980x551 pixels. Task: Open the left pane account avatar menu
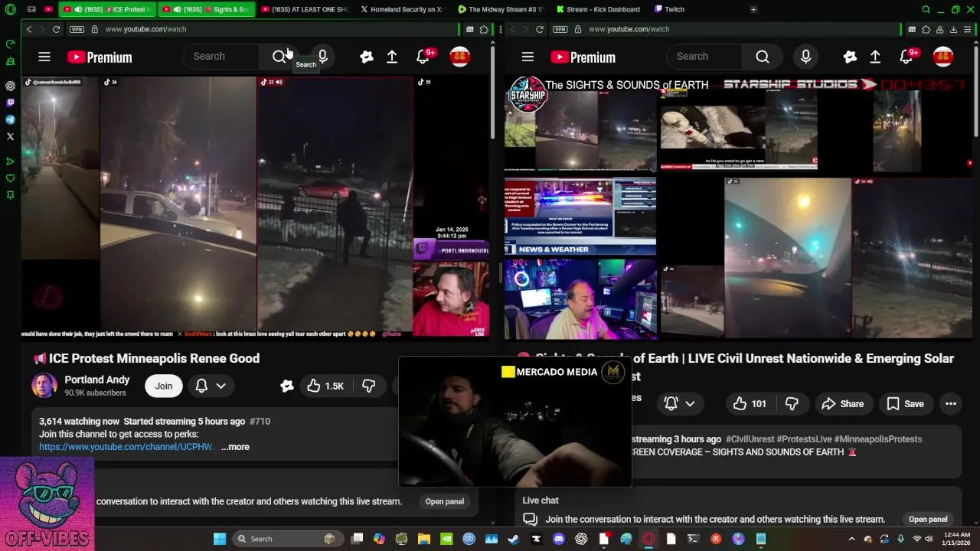coord(459,57)
